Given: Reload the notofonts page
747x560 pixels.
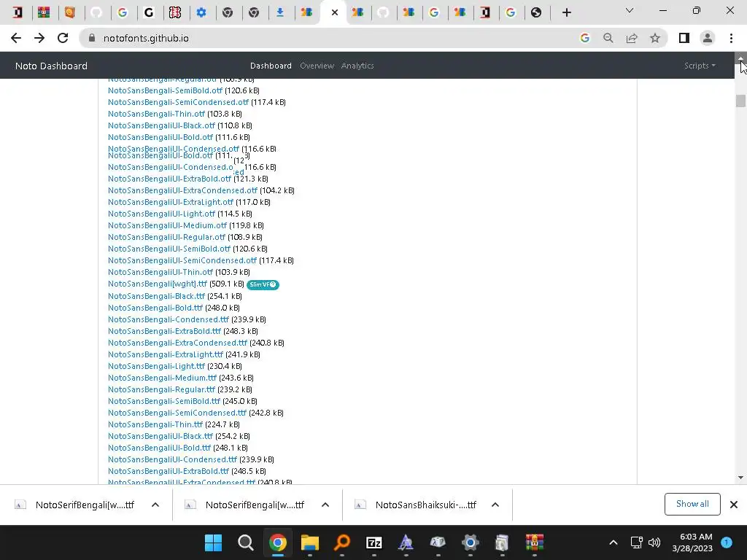Looking at the screenshot, I should [x=63, y=38].
